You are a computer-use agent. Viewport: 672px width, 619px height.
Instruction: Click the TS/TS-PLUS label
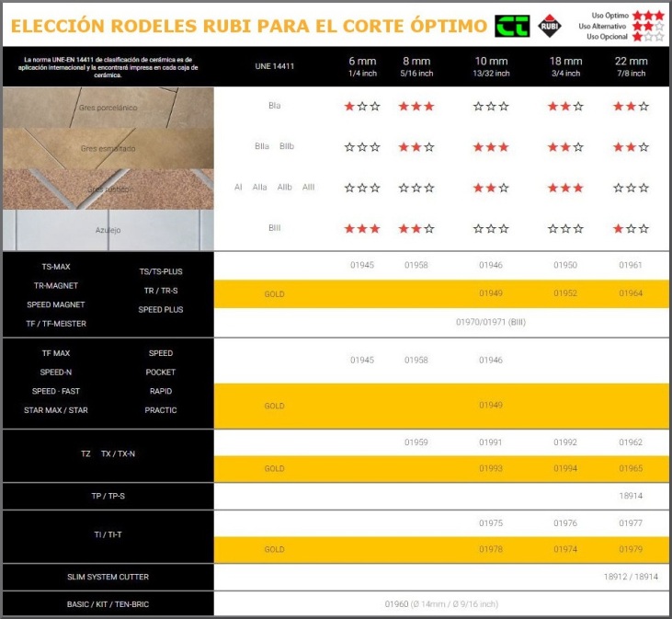[x=161, y=271]
